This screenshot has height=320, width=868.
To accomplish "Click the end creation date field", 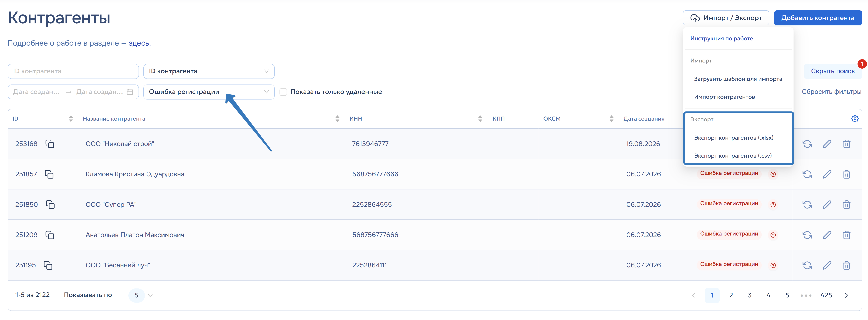I will 99,92.
